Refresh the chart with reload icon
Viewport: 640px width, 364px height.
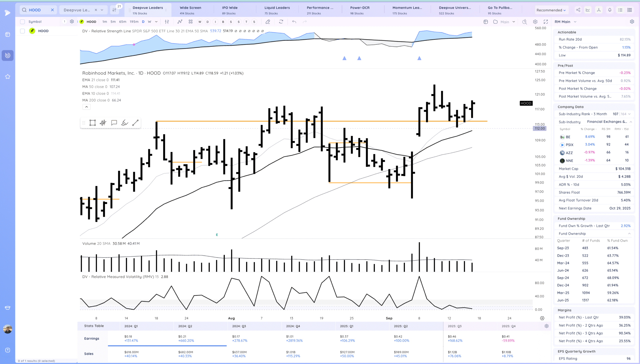click(x=281, y=22)
